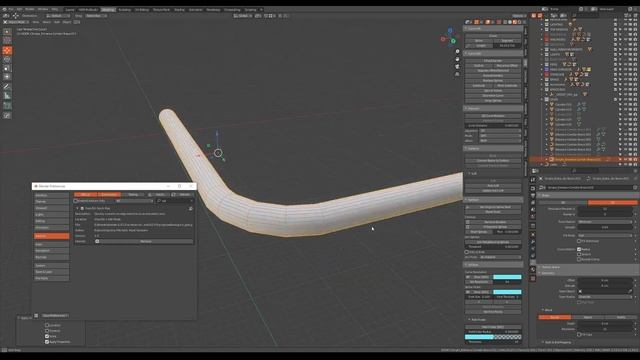Select the Scale tool in left toolbar
This screenshot has width=640, height=360.
click(7, 68)
